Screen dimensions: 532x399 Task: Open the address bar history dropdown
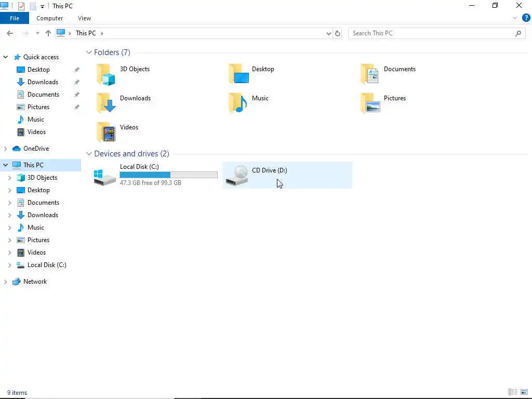[x=328, y=33]
